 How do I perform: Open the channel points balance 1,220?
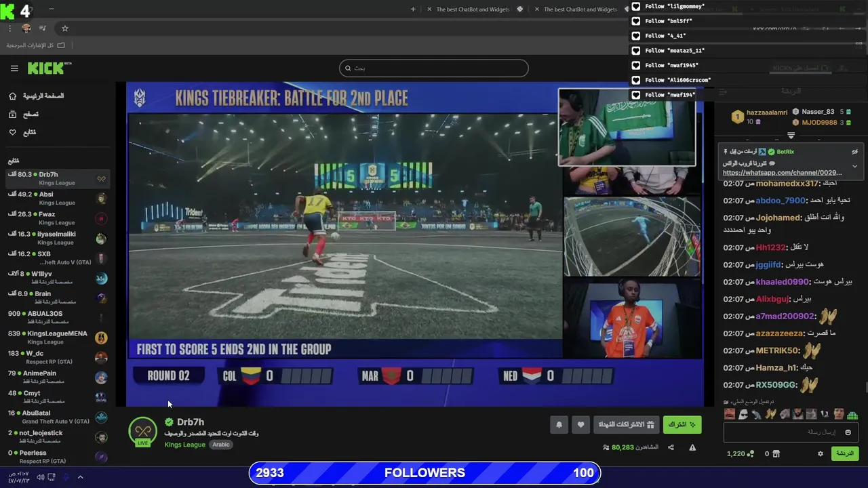(740, 453)
